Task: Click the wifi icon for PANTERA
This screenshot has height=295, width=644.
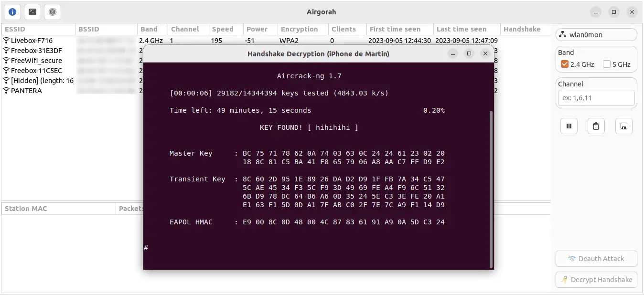Action: click(7, 91)
